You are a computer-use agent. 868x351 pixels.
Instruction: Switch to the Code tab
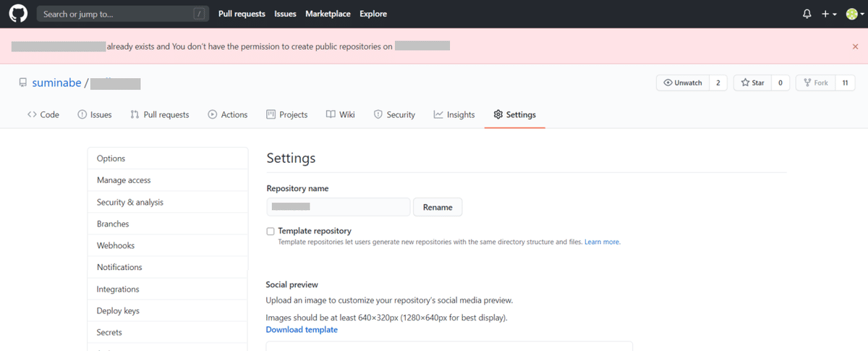43,114
